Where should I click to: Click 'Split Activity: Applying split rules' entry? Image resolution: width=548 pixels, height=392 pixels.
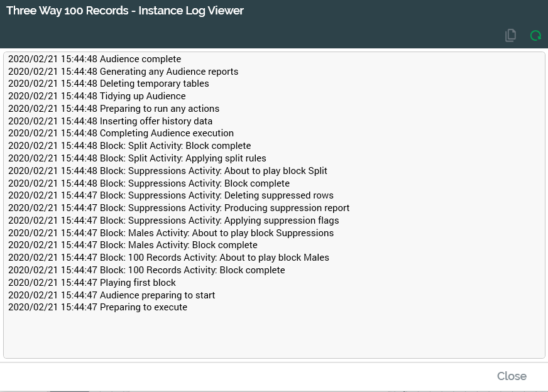tap(137, 158)
